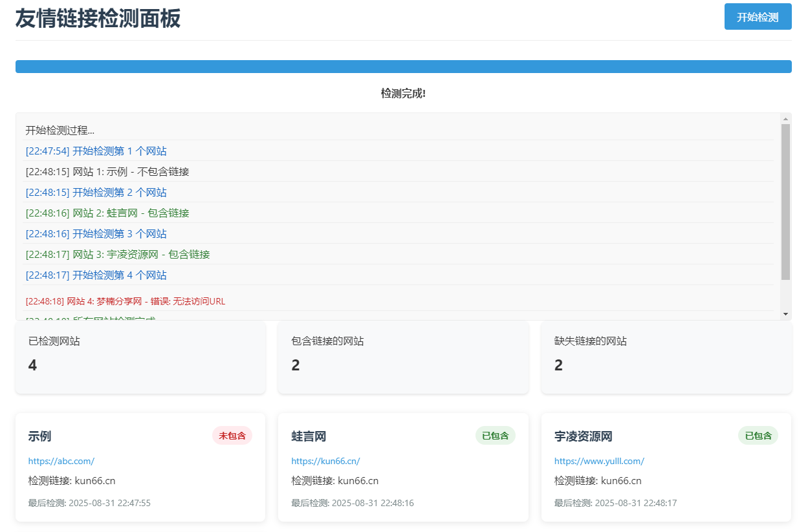Click the 开始检测 button
The width and height of the screenshot is (808, 532).
(758, 17)
